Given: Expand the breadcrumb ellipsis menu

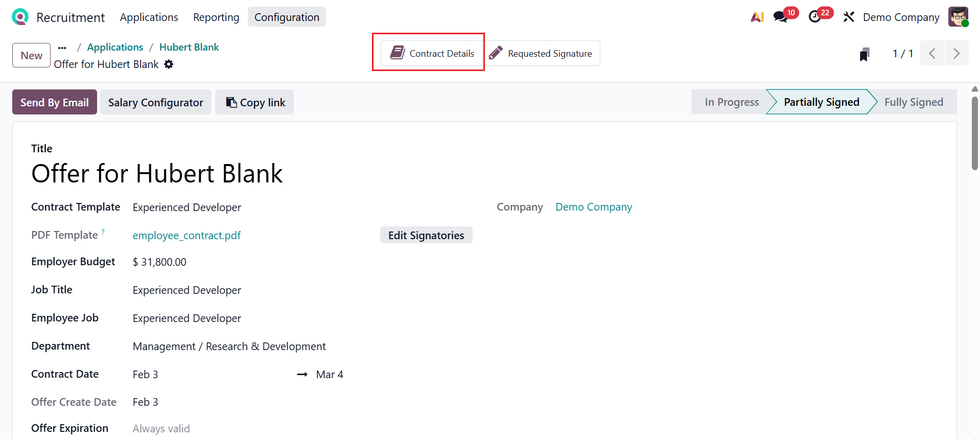Looking at the screenshot, I should pos(62,48).
